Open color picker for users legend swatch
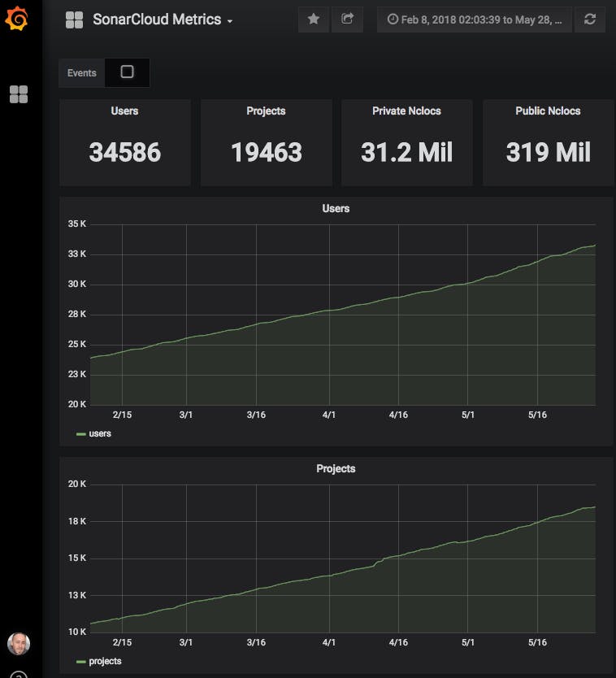Image resolution: width=616 pixels, height=678 pixels. click(80, 434)
